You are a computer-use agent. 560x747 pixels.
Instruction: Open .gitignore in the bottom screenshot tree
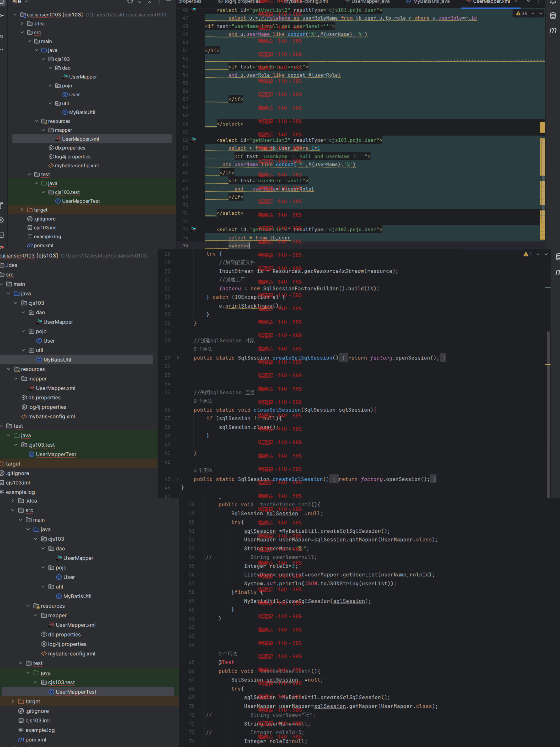[33, 711]
